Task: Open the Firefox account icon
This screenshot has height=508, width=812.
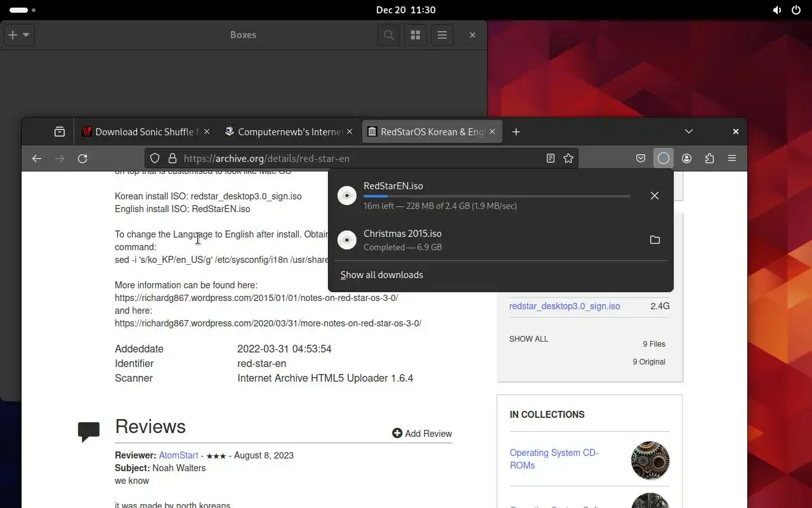Action: [686, 159]
